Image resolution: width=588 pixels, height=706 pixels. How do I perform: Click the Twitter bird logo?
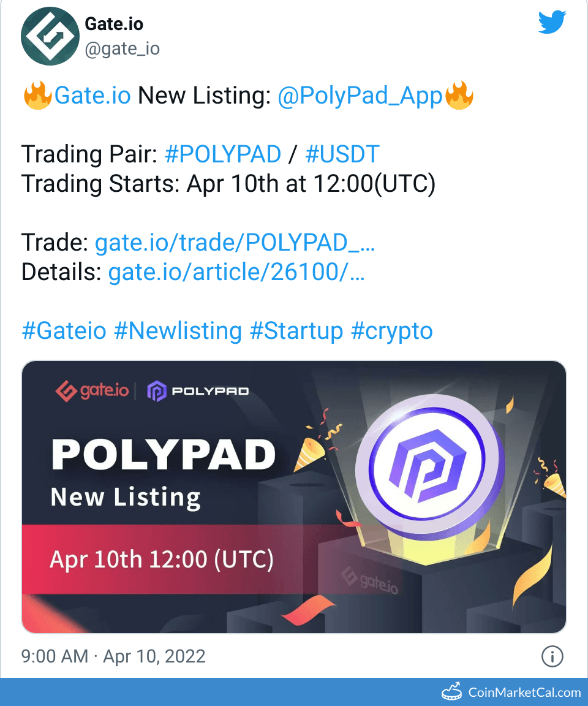[552, 23]
